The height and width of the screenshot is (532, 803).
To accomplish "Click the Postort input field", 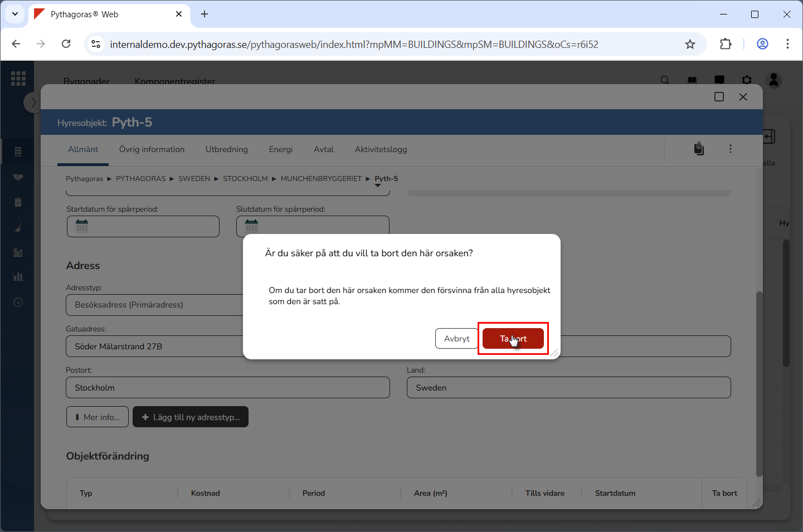I will 227,388.
